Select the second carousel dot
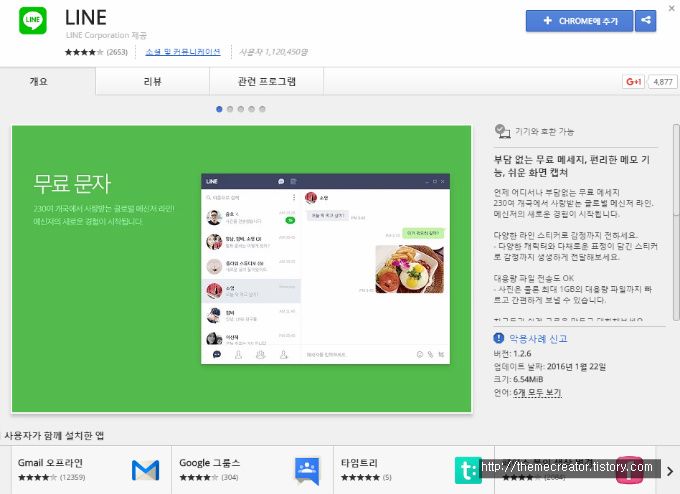 230,109
